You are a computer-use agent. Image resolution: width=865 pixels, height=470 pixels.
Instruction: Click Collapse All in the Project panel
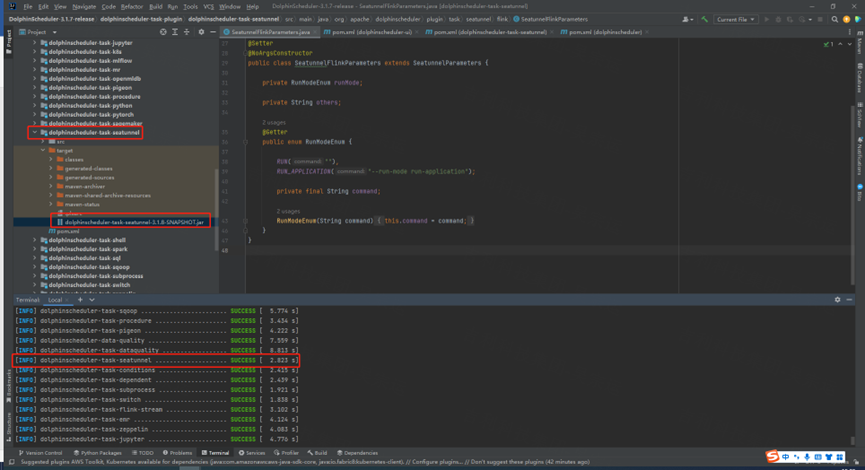(x=185, y=32)
